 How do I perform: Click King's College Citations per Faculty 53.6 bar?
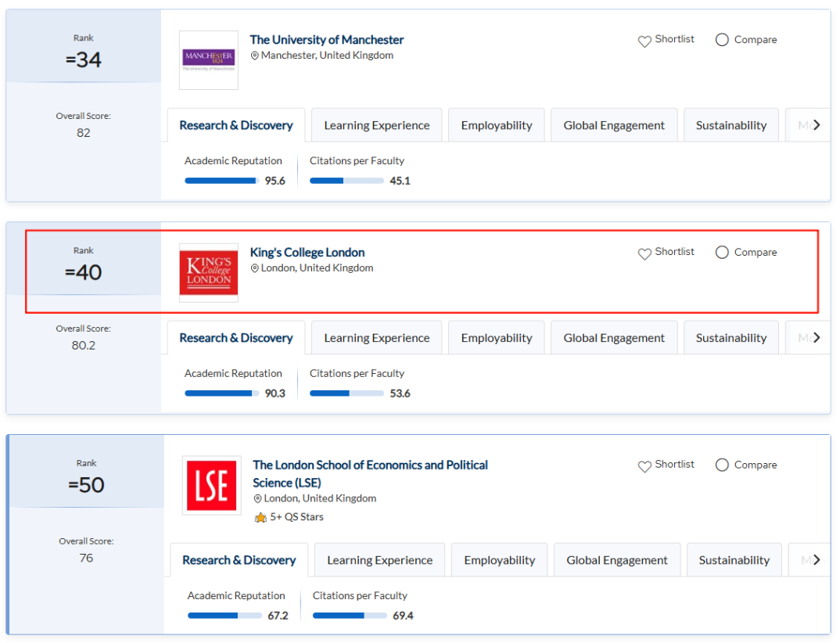tap(346, 393)
